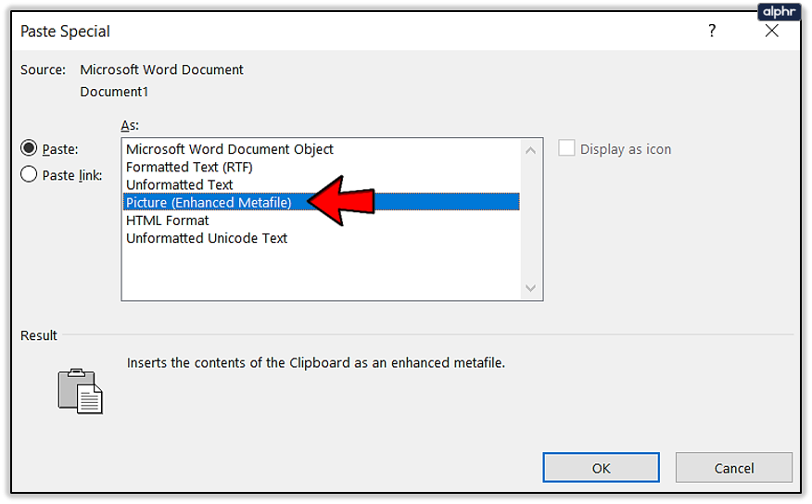This screenshot has width=812, height=504.
Task: Click the list scroll down arrow
Action: click(x=531, y=288)
